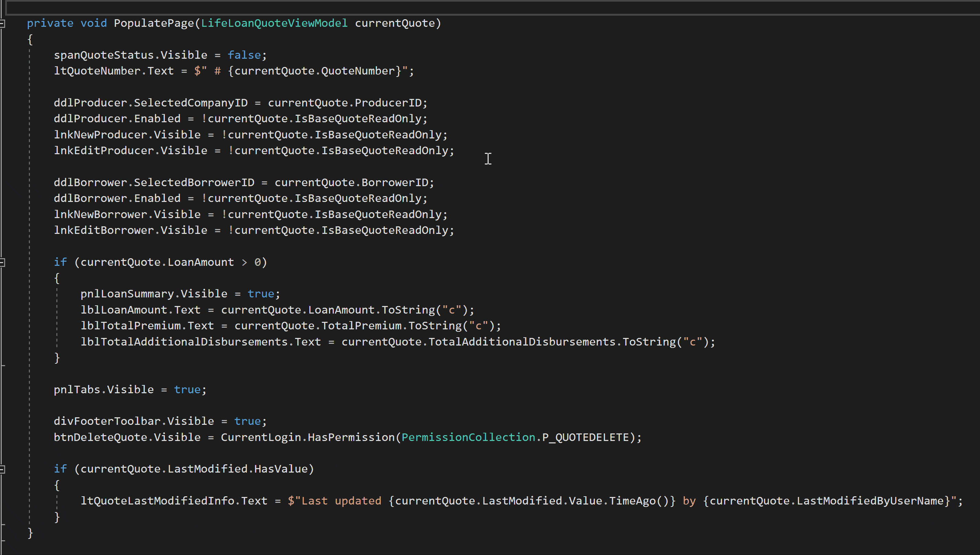The width and height of the screenshot is (980, 555).
Task: Collapse the LoanAmount if-block outline
Action: pos(2,262)
